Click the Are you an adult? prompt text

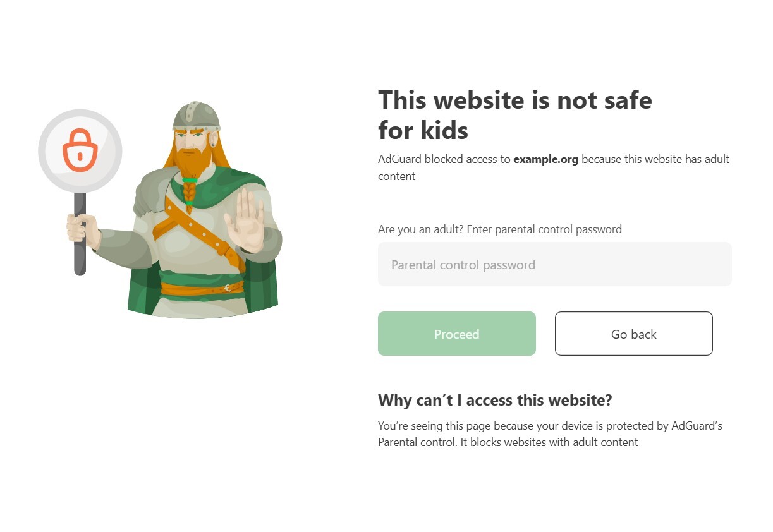pyautogui.click(x=500, y=229)
